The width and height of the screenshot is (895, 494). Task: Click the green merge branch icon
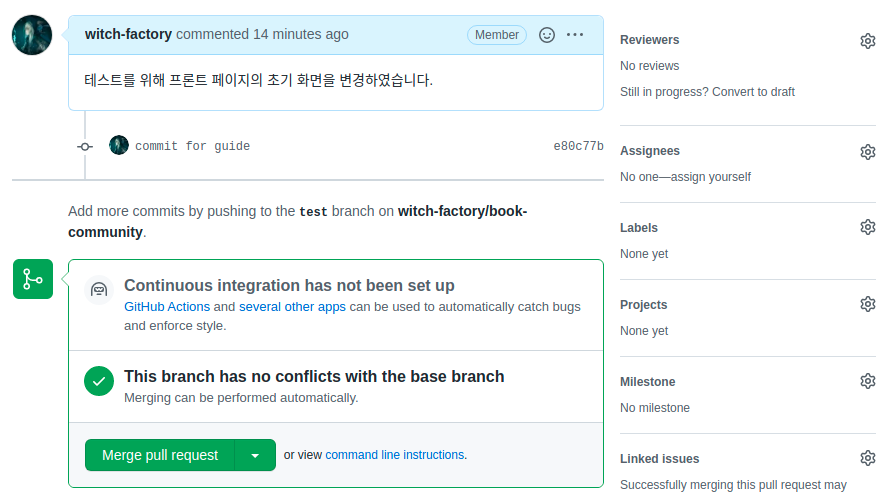click(32, 279)
